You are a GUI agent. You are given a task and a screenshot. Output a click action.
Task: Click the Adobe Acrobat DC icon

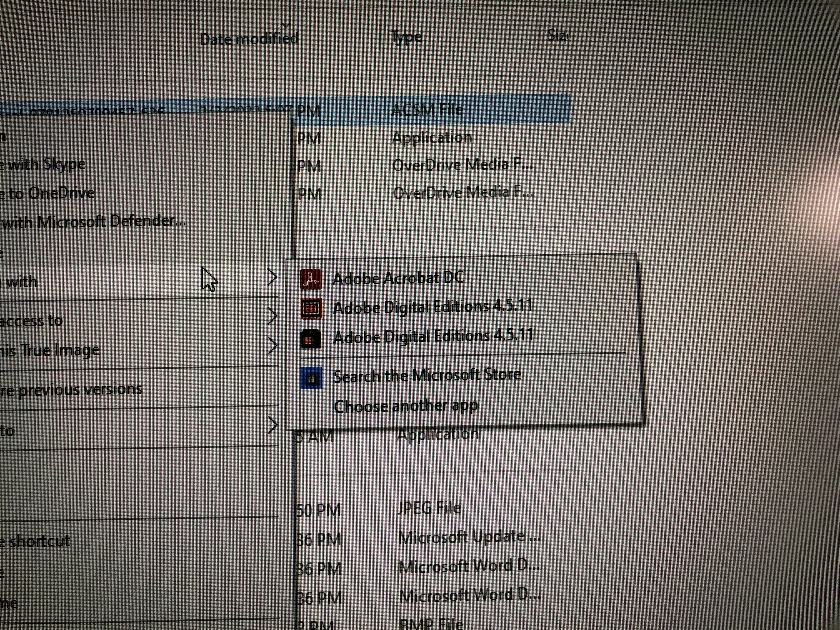pyautogui.click(x=311, y=279)
